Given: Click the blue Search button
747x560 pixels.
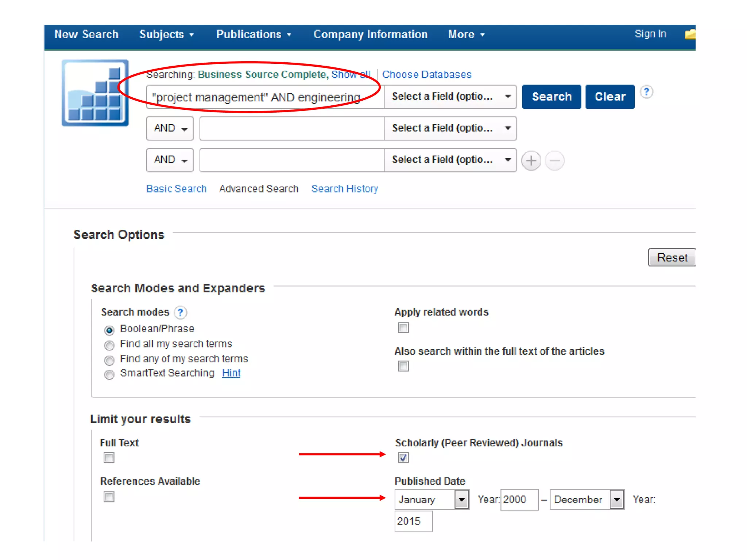Looking at the screenshot, I should [551, 97].
